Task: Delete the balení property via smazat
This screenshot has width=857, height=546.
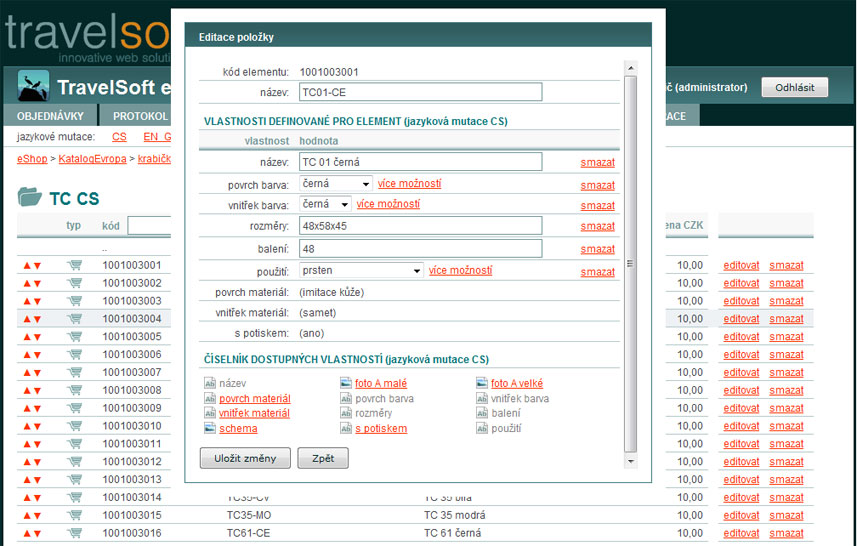Action: pyautogui.click(x=597, y=249)
